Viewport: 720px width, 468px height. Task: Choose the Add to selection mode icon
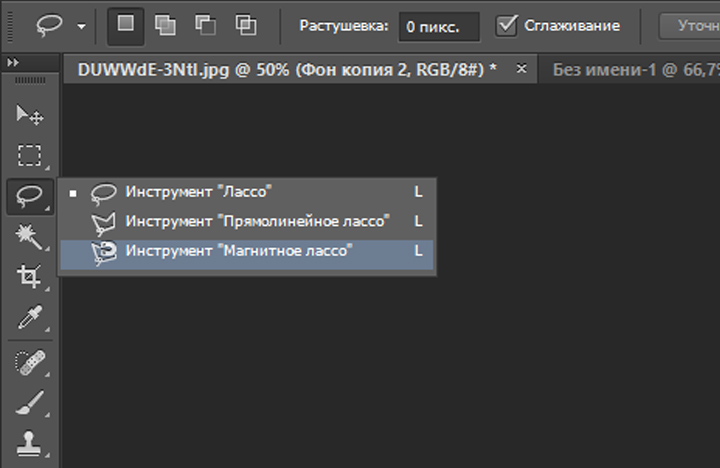[165, 26]
